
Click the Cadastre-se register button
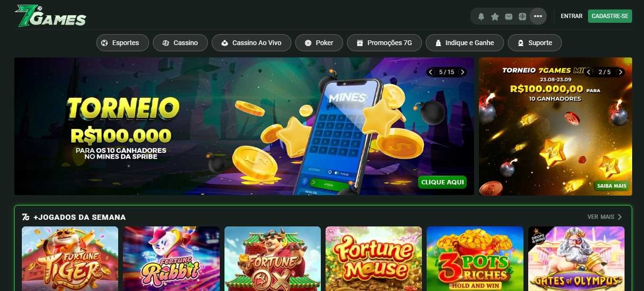[x=610, y=16]
